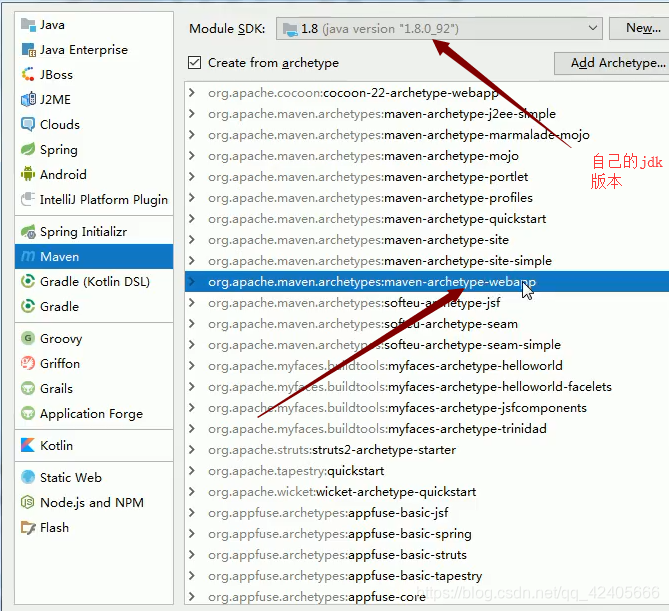The width and height of the screenshot is (669, 611).
Task: Select maven-archetype-site-simple archetype
Action: coord(427,261)
